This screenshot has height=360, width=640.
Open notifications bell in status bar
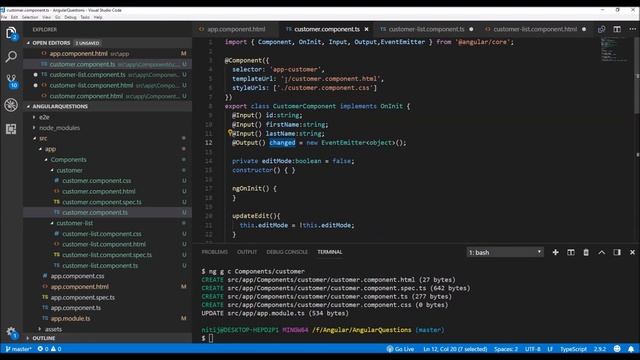[631, 349]
